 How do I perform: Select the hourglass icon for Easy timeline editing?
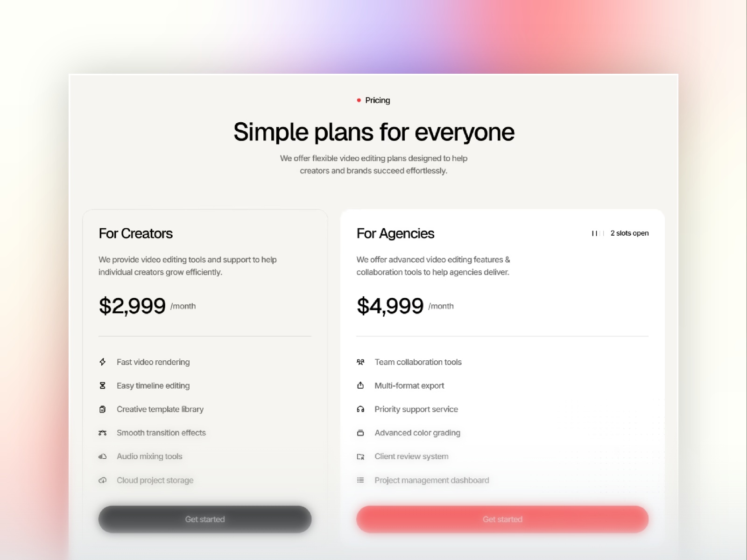pos(103,385)
